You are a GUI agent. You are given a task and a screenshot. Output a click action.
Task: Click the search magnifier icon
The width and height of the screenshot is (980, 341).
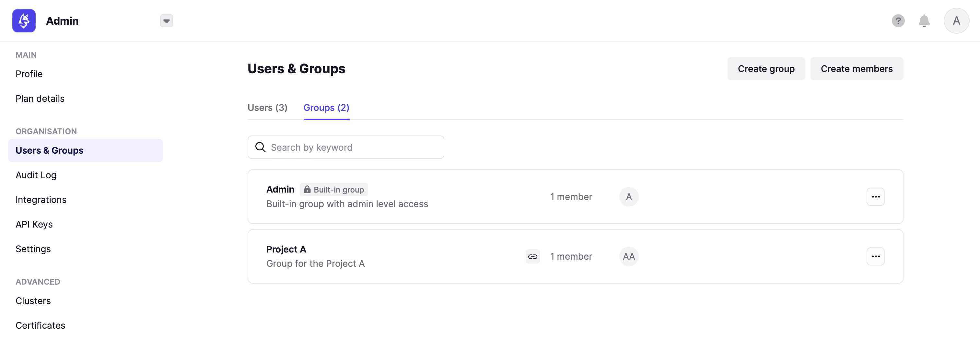261,147
